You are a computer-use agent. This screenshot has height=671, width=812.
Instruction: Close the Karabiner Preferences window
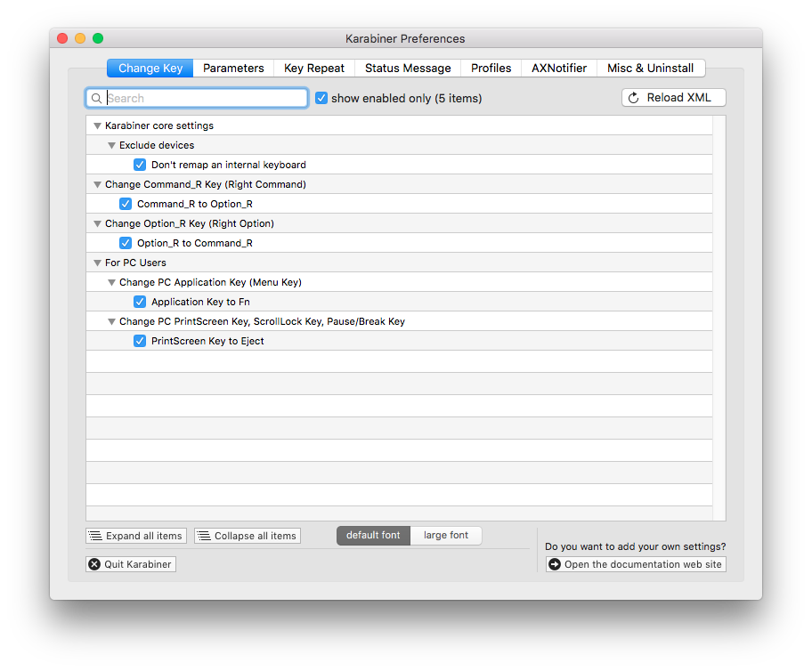click(x=62, y=38)
